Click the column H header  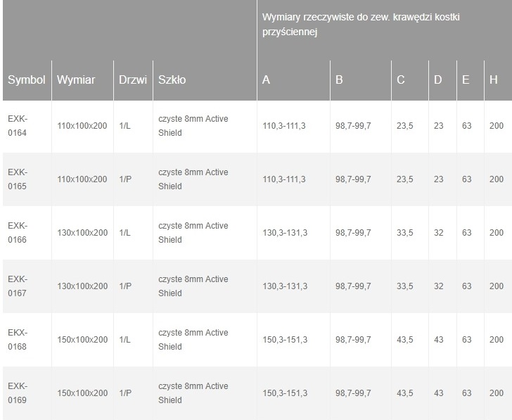[494, 80]
